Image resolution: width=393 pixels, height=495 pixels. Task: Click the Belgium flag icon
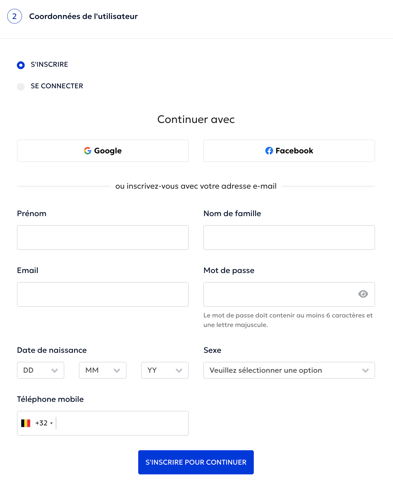[26, 423]
